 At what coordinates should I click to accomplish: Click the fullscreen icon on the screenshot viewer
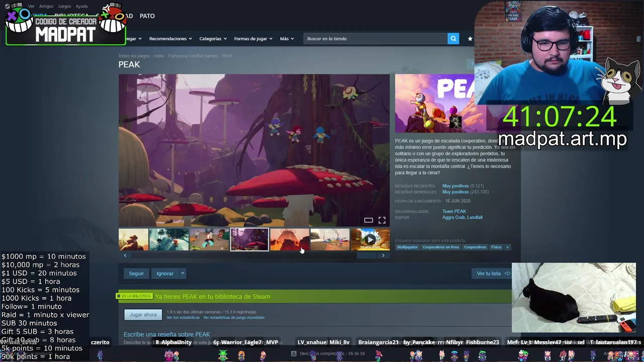[382, 220]
